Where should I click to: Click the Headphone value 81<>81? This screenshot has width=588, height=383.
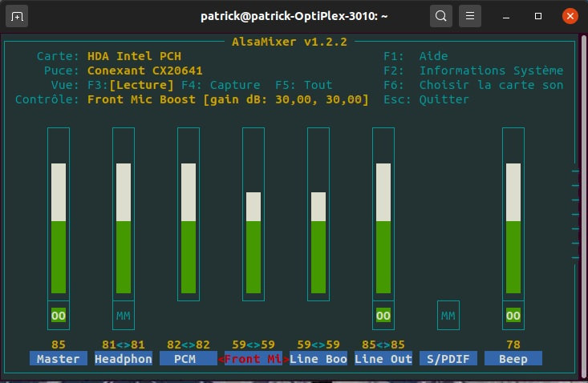tap(124, 345)
